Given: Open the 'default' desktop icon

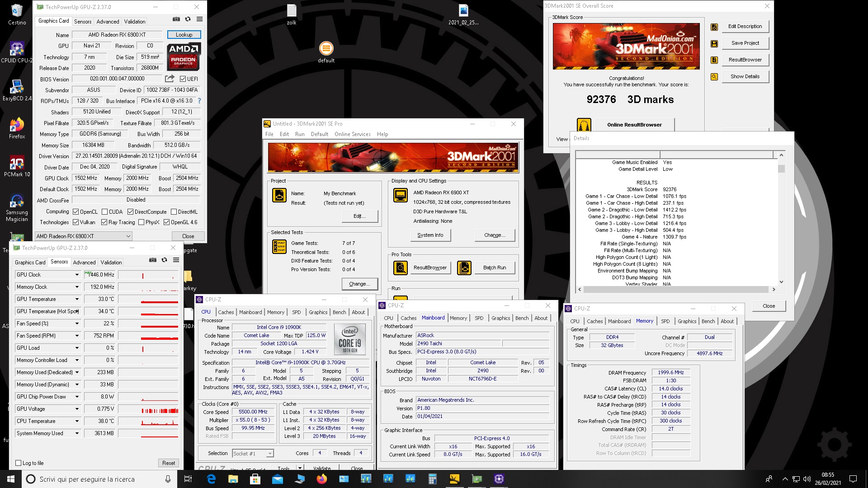Looking at the screenshot, I should (326, 52).
